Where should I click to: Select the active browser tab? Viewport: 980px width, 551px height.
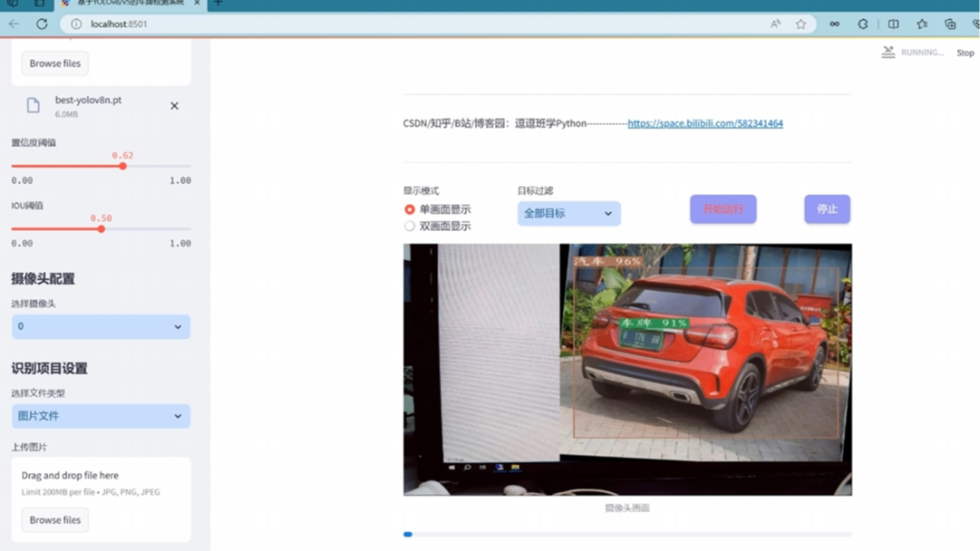[130, 3]
